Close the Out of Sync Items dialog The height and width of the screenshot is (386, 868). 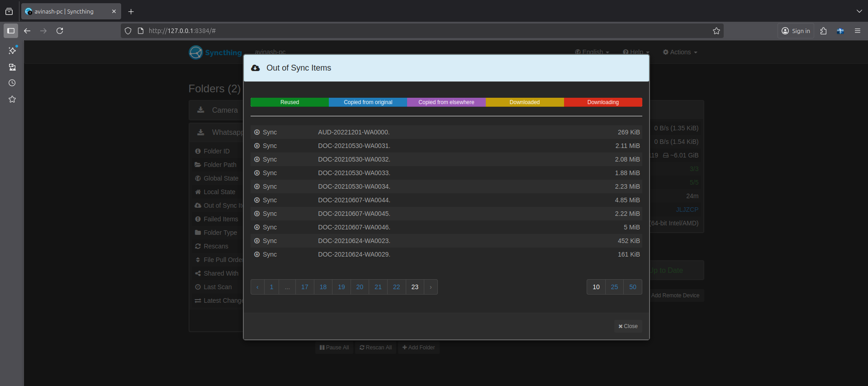[628, 326]
